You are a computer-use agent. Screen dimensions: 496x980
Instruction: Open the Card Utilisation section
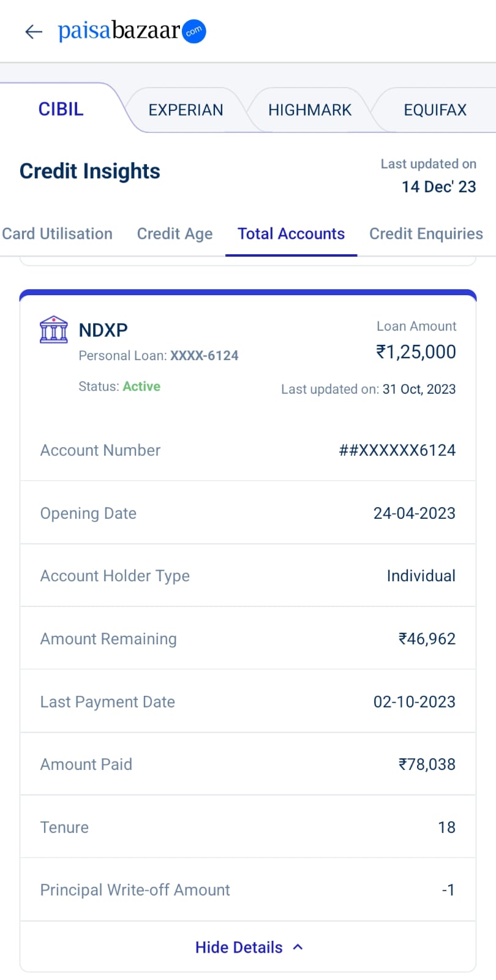click(x=57, y=234)
